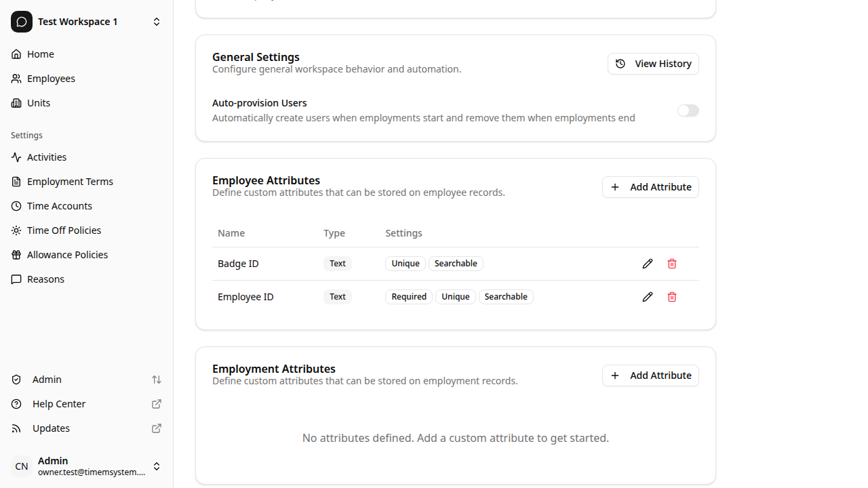Select Updates in the sidebar
This screenshot has width=868, height=488.
pyautogui.click(x=51, y=428)
